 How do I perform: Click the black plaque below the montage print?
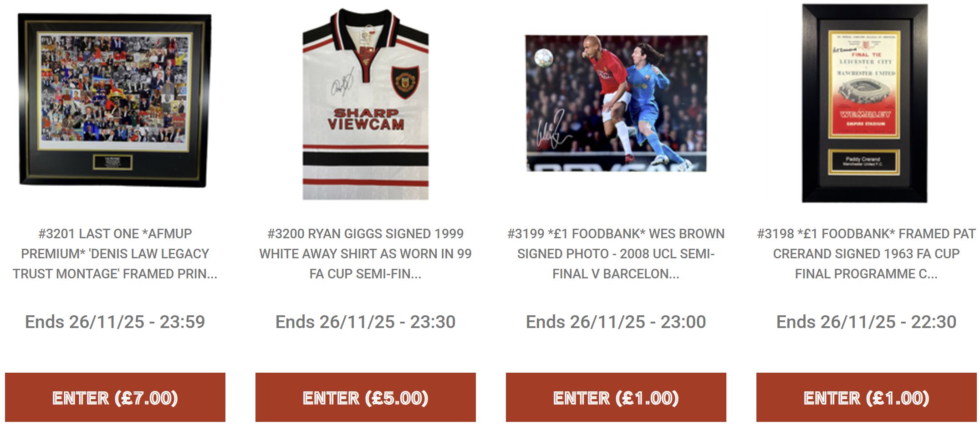pos(112,162)
